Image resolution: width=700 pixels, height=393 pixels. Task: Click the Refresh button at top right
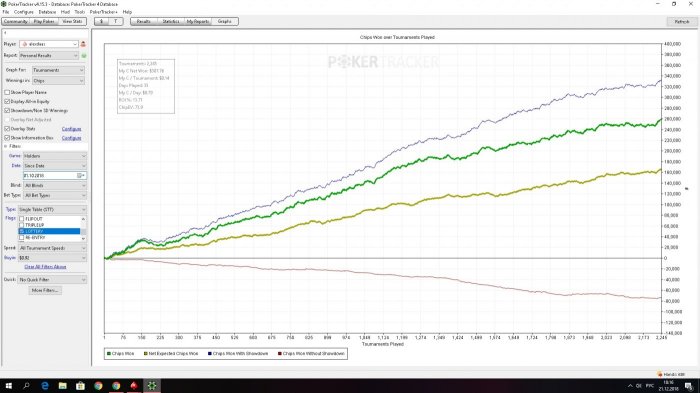pos(682,21)
